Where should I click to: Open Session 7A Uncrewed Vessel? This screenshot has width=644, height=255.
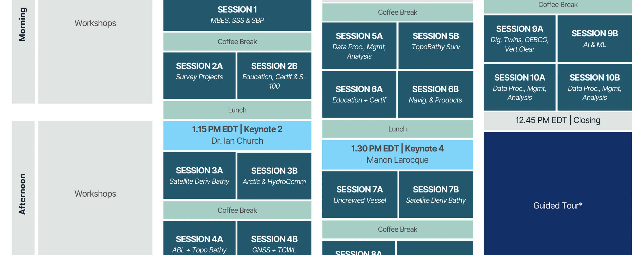[359, 194]
